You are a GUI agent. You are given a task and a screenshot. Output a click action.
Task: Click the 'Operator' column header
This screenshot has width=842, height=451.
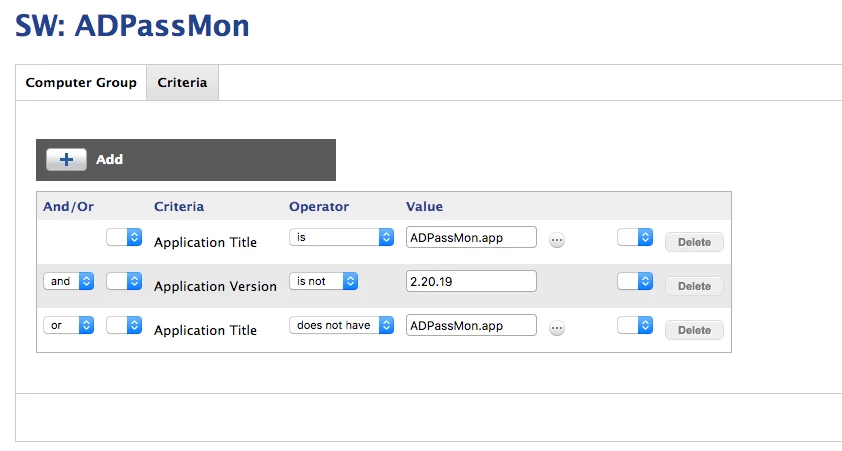click(319, 207)
